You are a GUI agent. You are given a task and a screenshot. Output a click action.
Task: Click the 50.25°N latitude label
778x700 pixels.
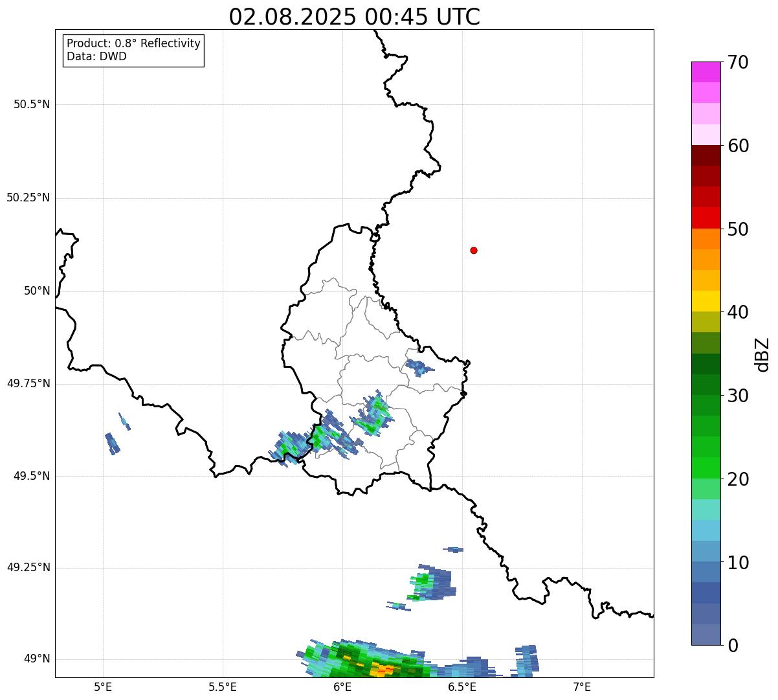[28, 198]
